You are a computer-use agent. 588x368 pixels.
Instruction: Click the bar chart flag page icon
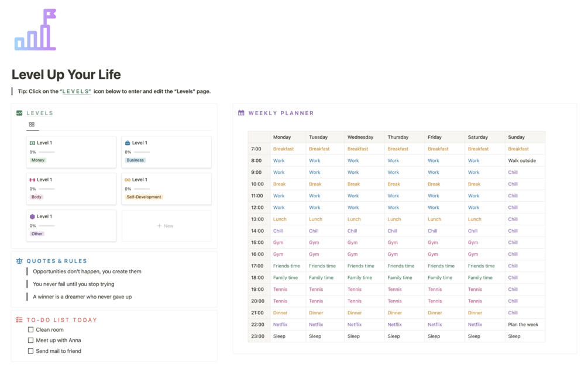(36, 30)
